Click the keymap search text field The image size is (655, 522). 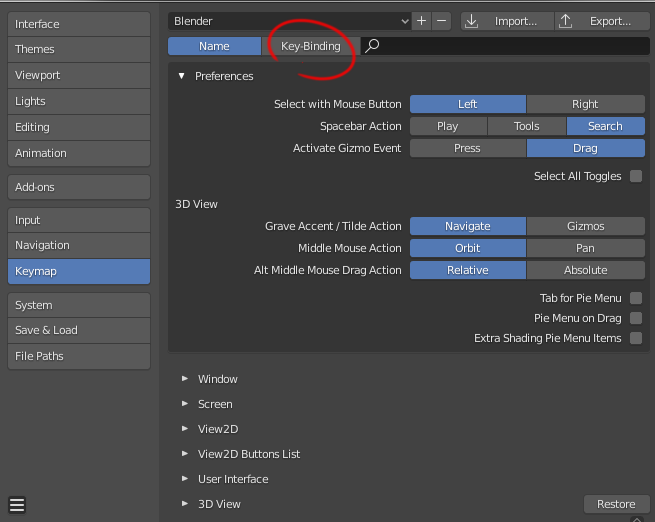pyautogui.click(x=505, y=46)
